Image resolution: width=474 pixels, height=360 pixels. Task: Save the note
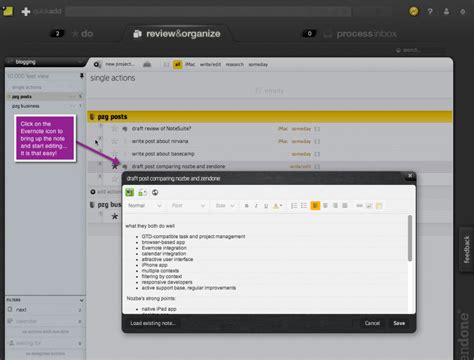[399, 323]
